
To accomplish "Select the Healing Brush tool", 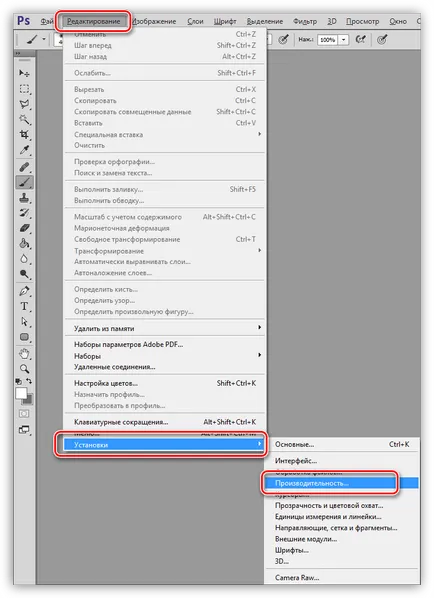I will (24, 167).
